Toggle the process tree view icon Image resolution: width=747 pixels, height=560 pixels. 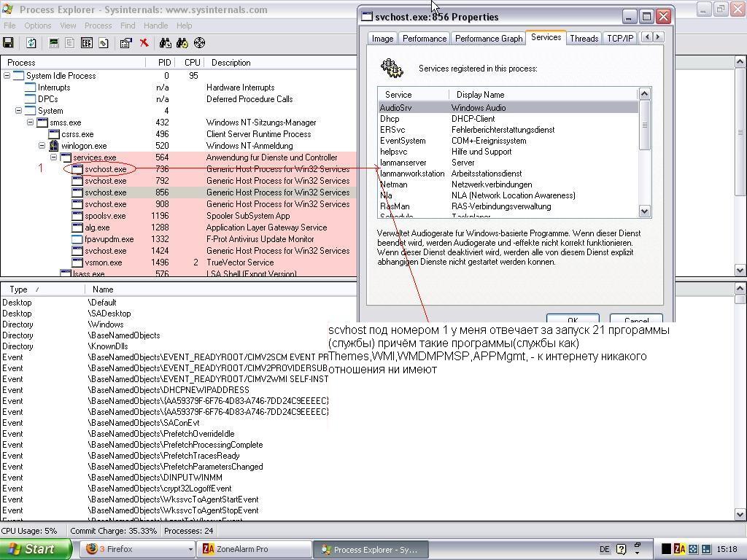[x=69, y=43]
